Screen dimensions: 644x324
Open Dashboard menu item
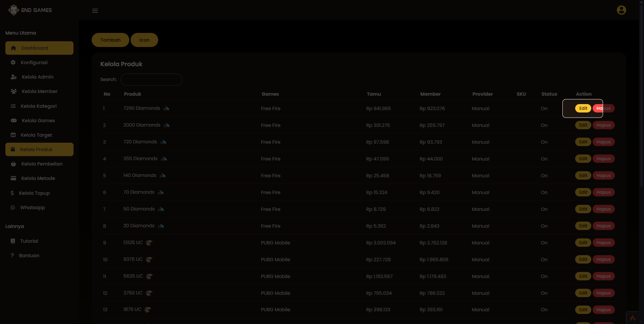pyautogui.click(x=39, y=48)
